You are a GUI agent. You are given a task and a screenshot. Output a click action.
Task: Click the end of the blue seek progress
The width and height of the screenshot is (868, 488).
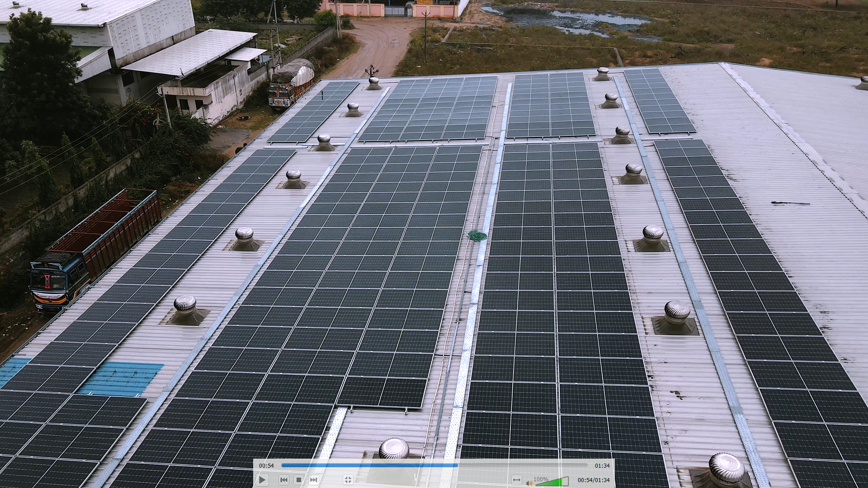click(x=457, y=465)
